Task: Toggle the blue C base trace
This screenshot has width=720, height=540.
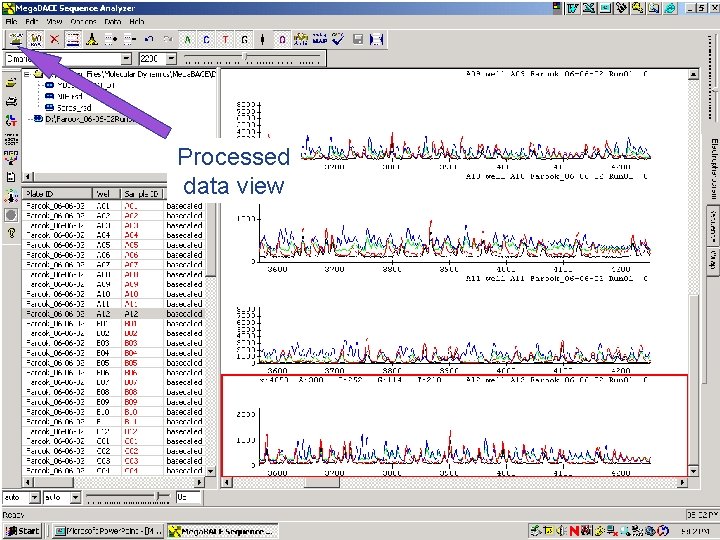Action: [206, 39]
